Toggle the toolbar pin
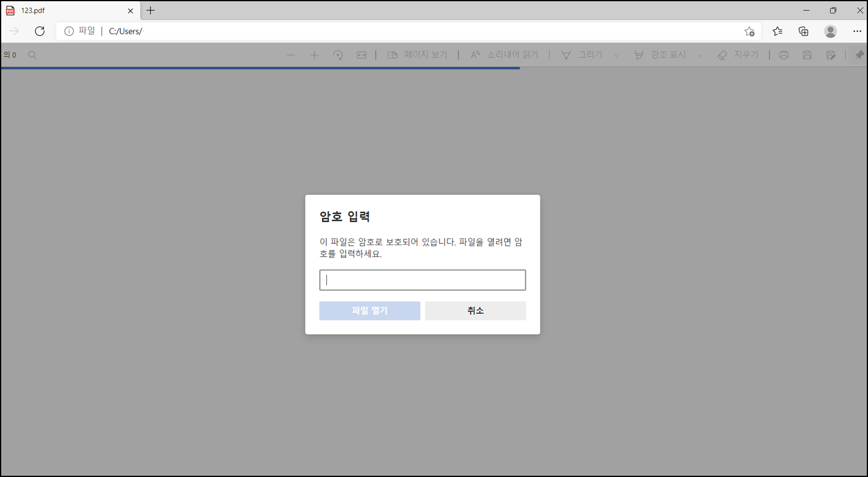Image resolution: width=868 pixels, height=477 pixels. [860, 54]
